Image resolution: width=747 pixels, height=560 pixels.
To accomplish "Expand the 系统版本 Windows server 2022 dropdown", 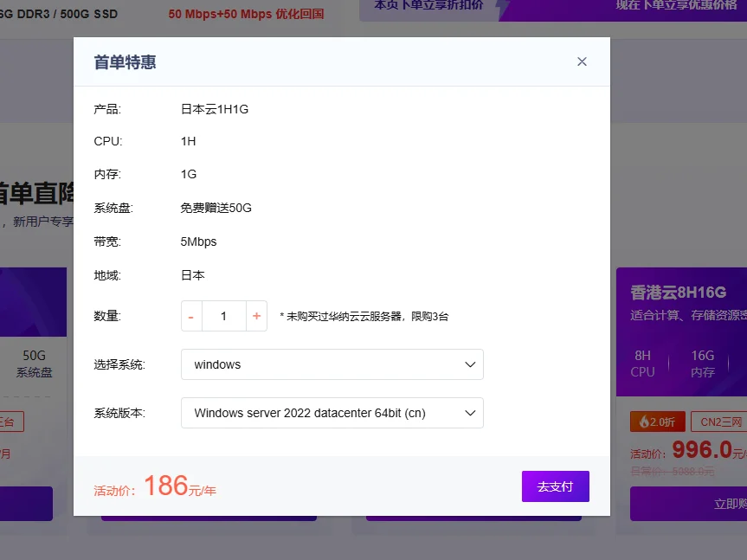I will tap(332, 413).
